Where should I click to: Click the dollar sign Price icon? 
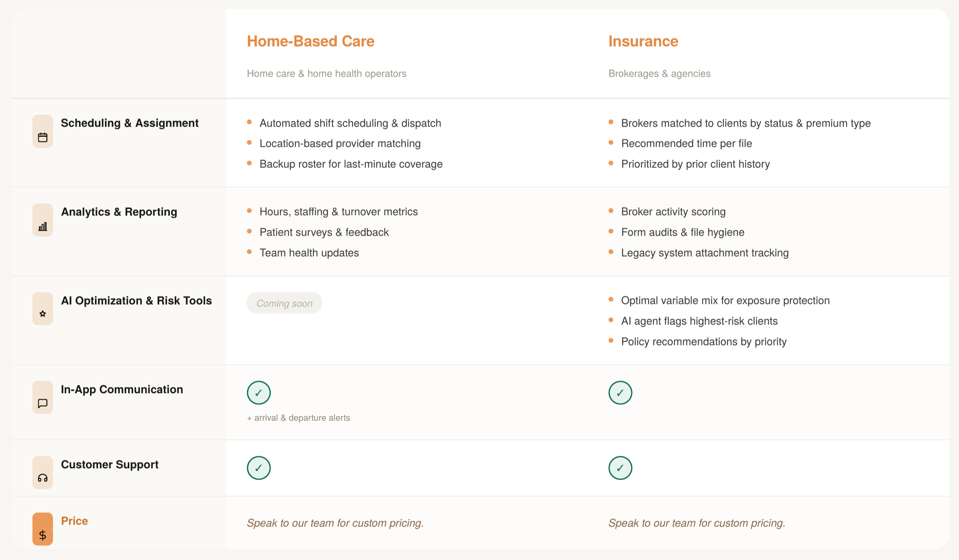tap(43, 529)
